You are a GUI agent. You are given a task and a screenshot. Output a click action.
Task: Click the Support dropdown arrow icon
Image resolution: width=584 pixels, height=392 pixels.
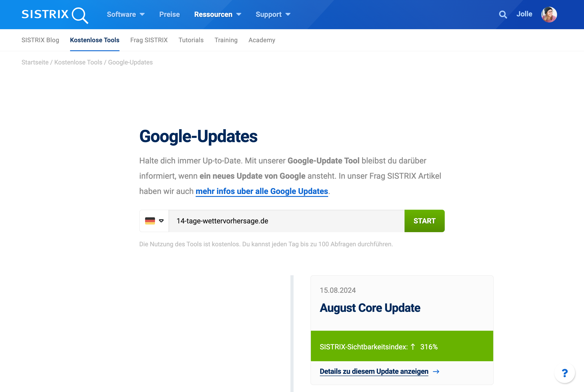click(x=288, y=14)
